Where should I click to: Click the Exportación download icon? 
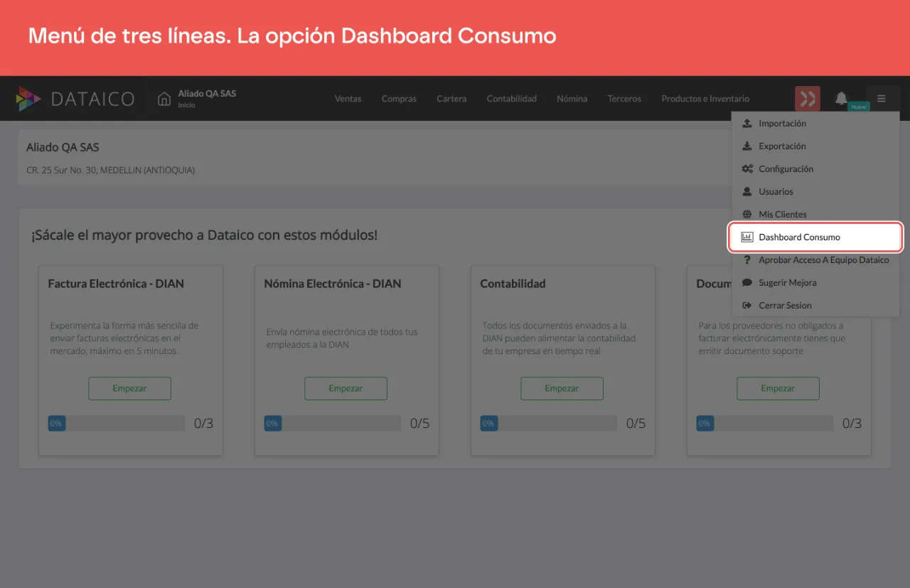pos(747,146)
